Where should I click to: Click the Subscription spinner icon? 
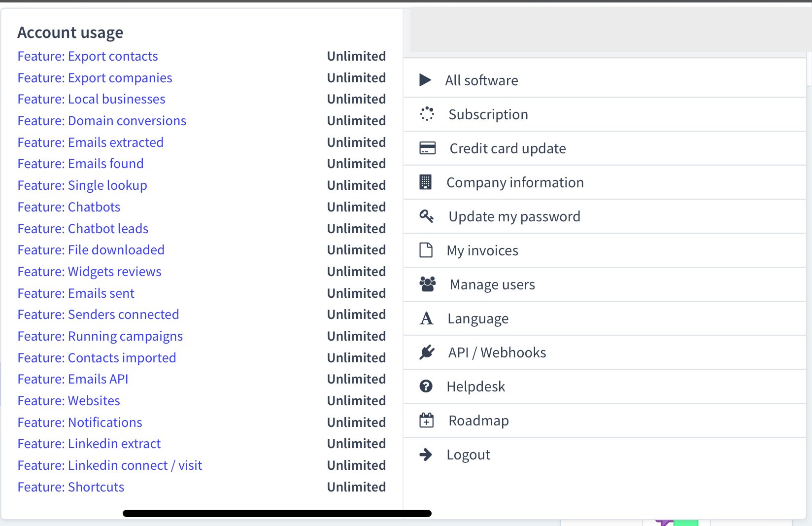(x=427, y=114)
